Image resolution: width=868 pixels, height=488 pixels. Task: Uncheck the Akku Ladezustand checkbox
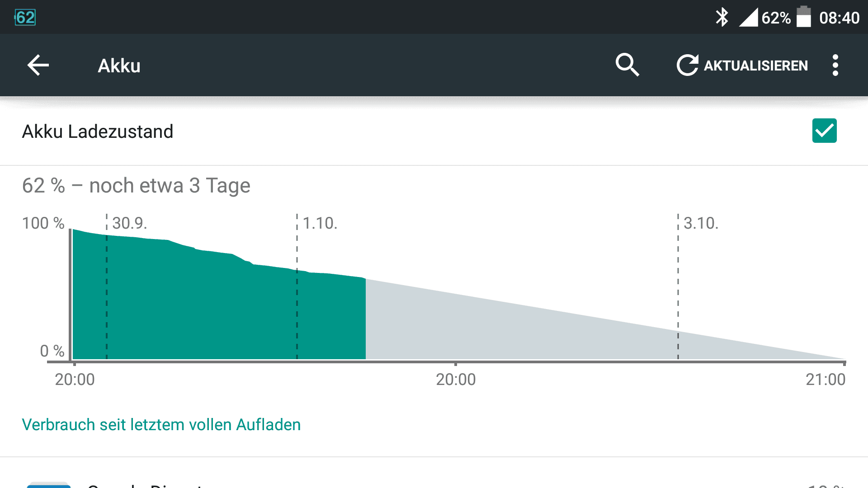[x=825, y=131]
